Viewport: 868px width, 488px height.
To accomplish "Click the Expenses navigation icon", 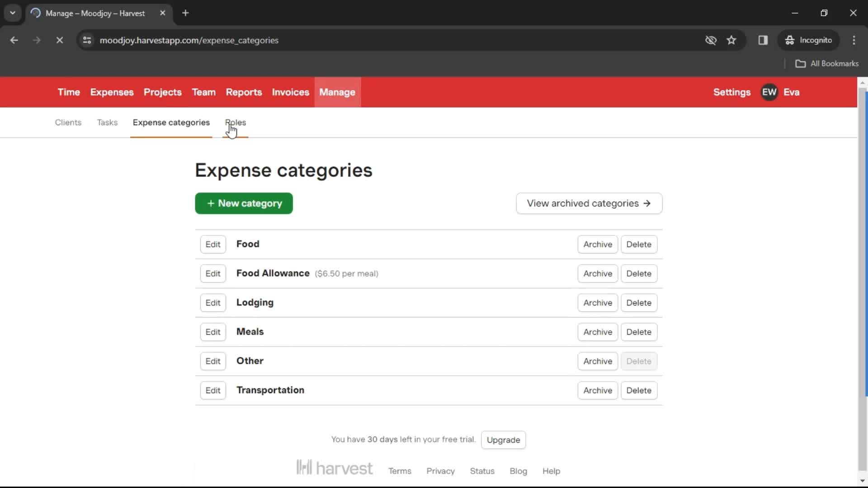I will point(112,92).
